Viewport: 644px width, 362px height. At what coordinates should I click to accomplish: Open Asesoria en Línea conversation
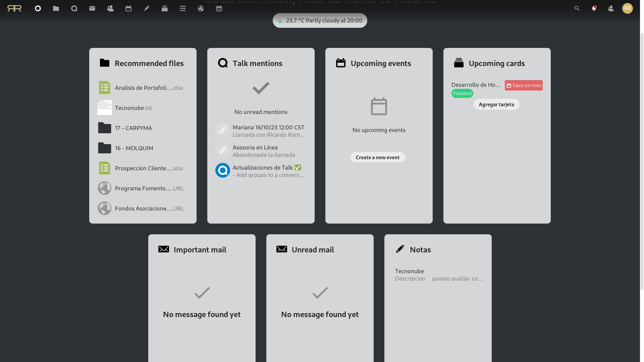pyautogui.click(x=261, y=151)
